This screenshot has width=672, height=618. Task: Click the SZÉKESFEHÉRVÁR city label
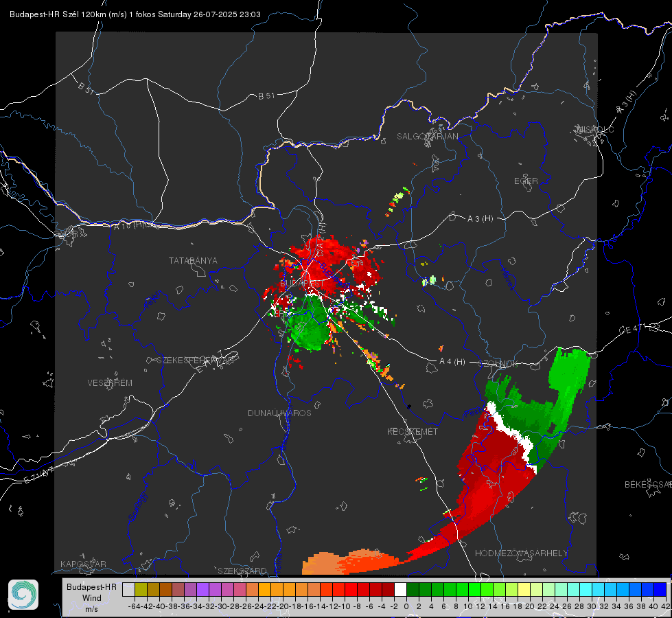[x=196, y=360]
